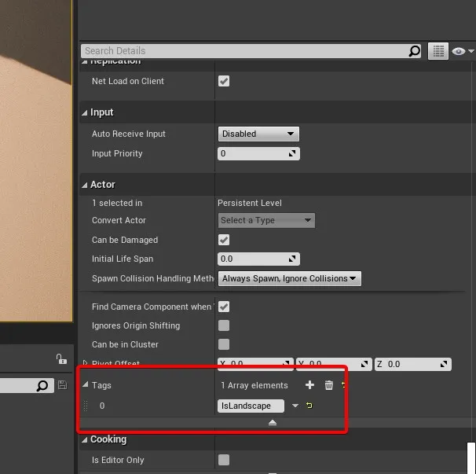Viewport: 476px width, 474px height.
Task: Uncheck Net Load on Client
Action: tap(224, 81)
